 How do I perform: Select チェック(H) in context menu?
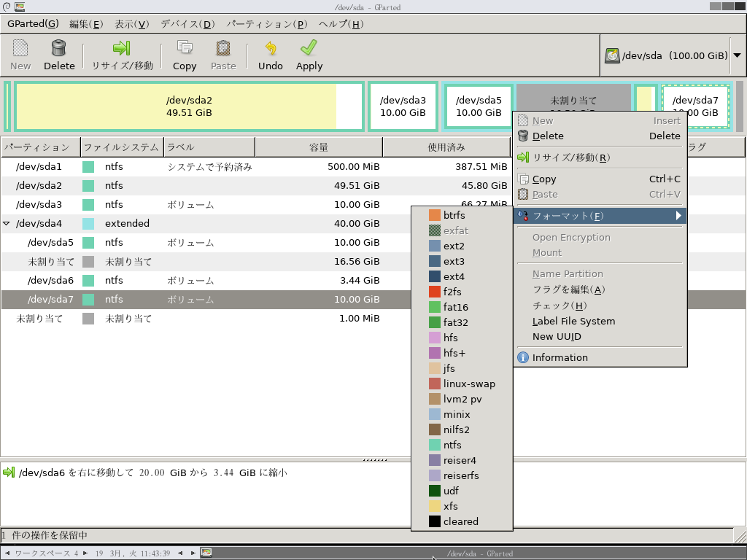pos(600,306)
